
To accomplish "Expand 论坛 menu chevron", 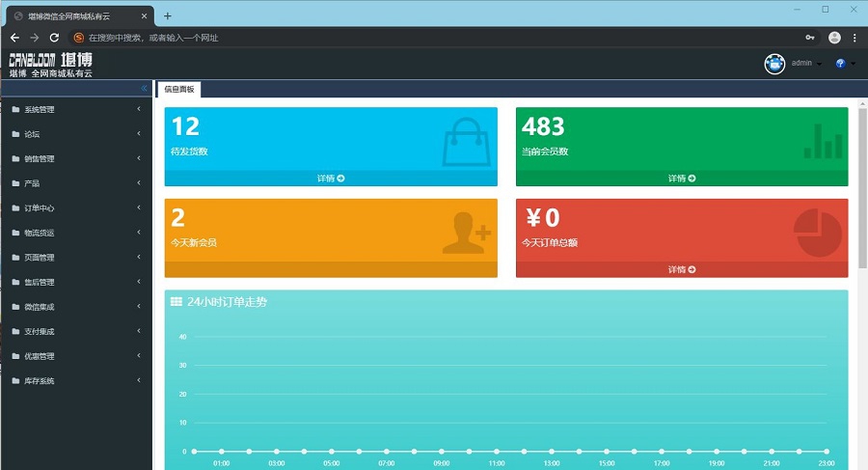I will point(139,133).
